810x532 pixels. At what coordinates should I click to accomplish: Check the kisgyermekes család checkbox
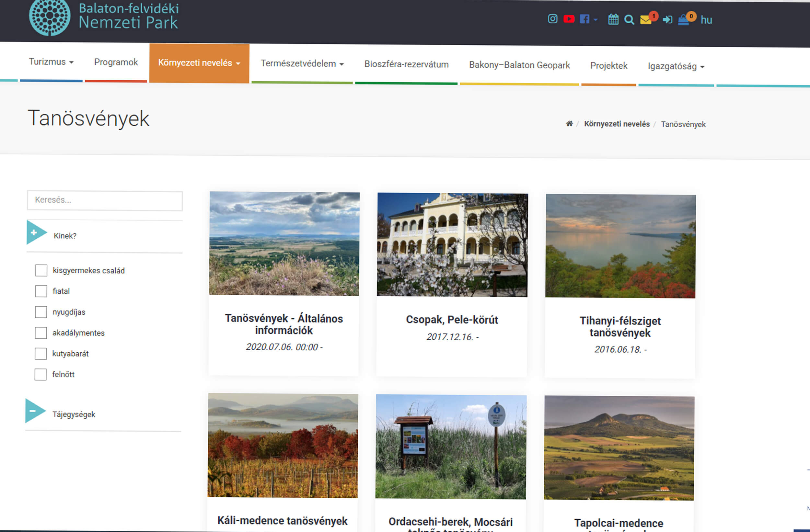click(x=41, y=270)
